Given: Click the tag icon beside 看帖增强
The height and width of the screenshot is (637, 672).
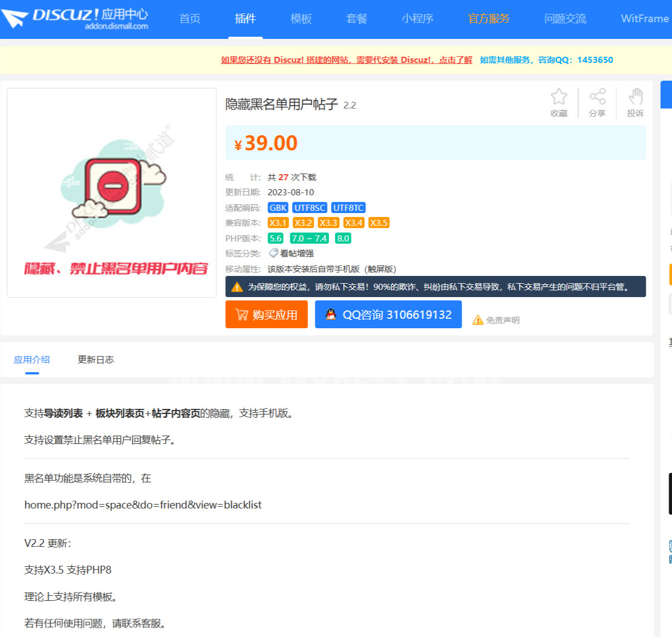Looking at the screenshot, I should (273, 253).
